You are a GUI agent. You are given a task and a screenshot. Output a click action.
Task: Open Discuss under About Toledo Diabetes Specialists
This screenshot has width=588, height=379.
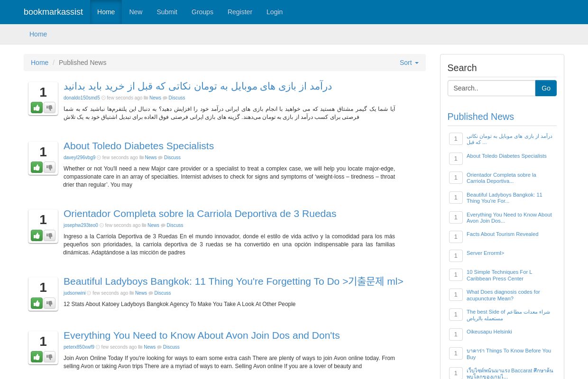coord(172,157)
